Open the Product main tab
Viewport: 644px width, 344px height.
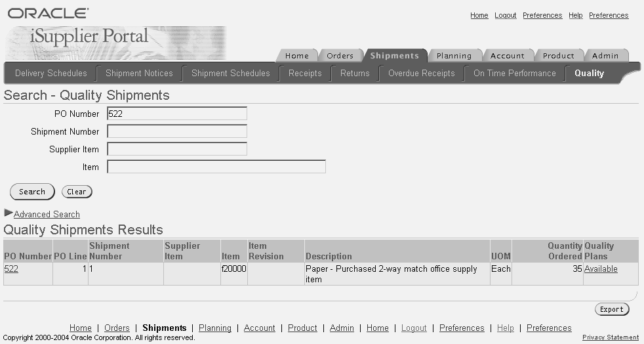click(559, 56)
